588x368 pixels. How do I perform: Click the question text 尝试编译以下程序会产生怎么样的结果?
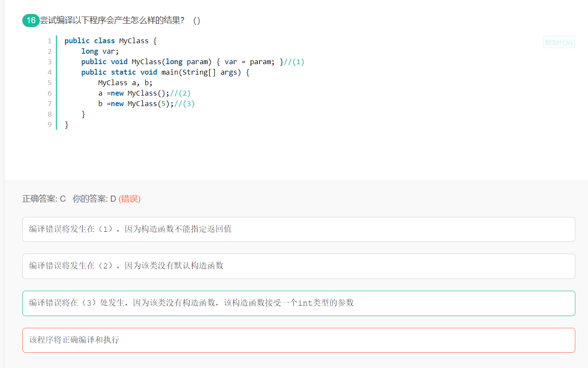(x=112, y=21)
